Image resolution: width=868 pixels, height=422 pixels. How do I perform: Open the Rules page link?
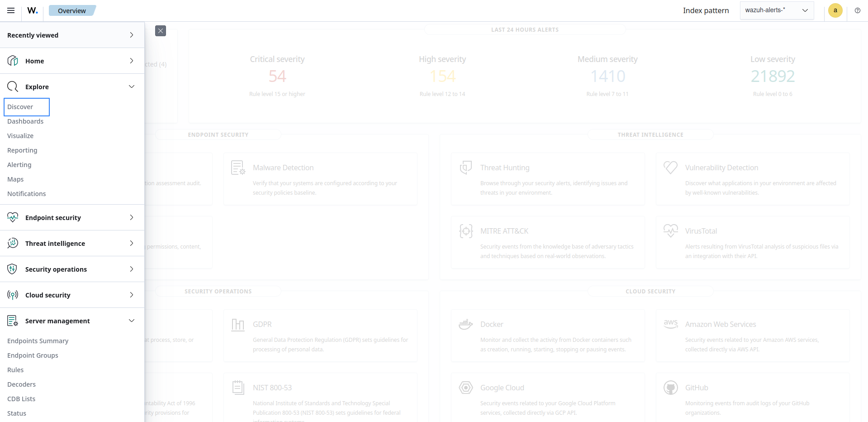(15, 370)
